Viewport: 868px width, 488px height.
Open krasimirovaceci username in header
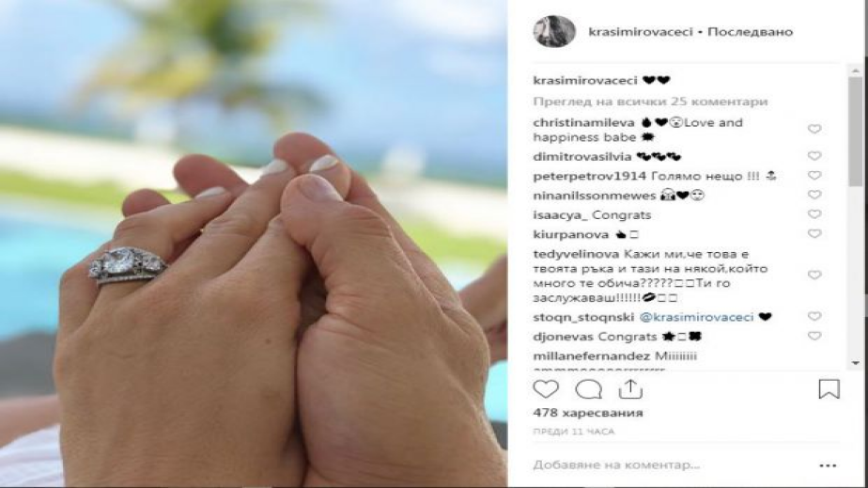coord(641,32)
